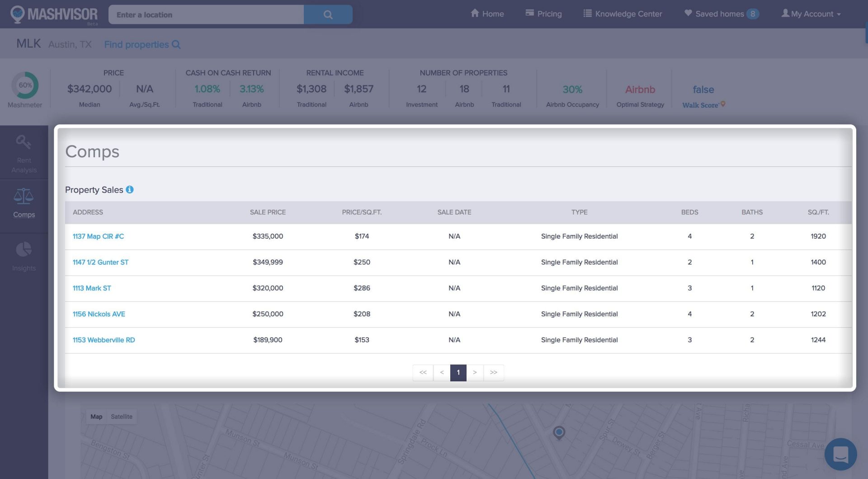This screenshot has width=868, height=479.
Task: Go to last page of comps
Action: tap(494, 372)
